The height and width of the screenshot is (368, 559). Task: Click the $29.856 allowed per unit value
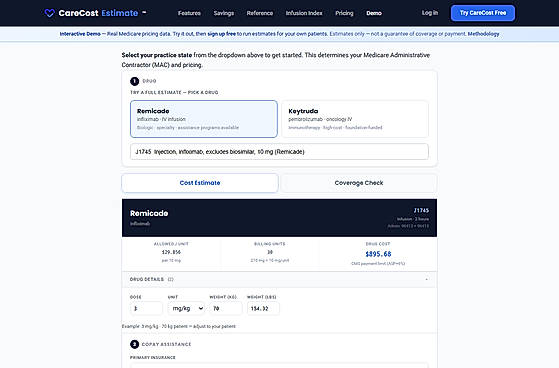click(171, 252)
